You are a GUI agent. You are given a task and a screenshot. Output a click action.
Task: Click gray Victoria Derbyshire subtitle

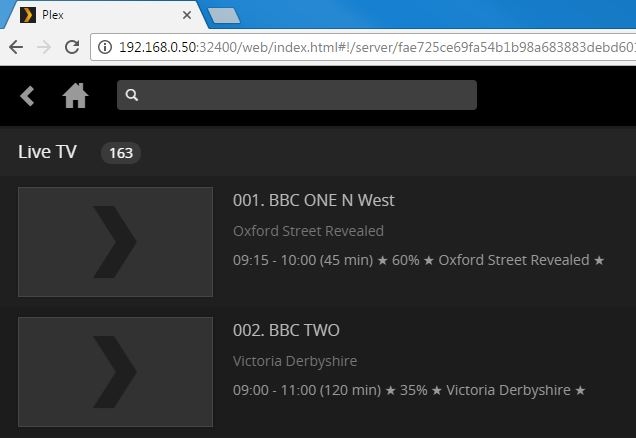pos(295,361)
